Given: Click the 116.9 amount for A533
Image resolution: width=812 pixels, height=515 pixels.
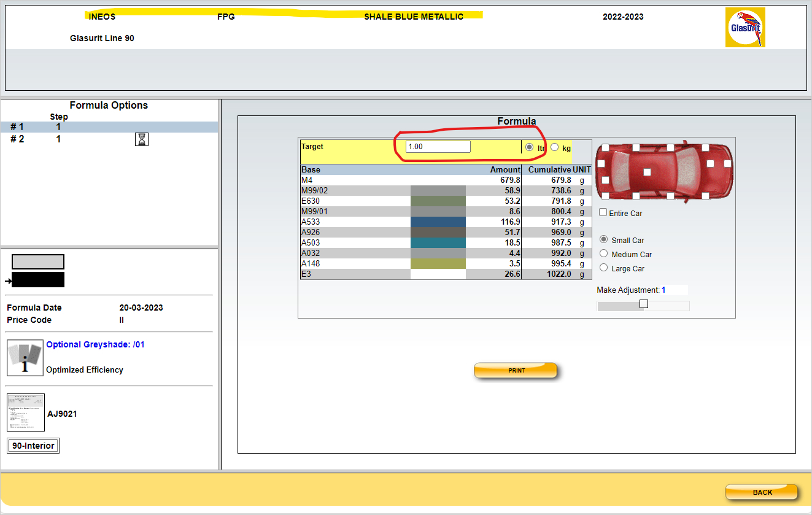Looking at the screenshot, I should [510, 222].
